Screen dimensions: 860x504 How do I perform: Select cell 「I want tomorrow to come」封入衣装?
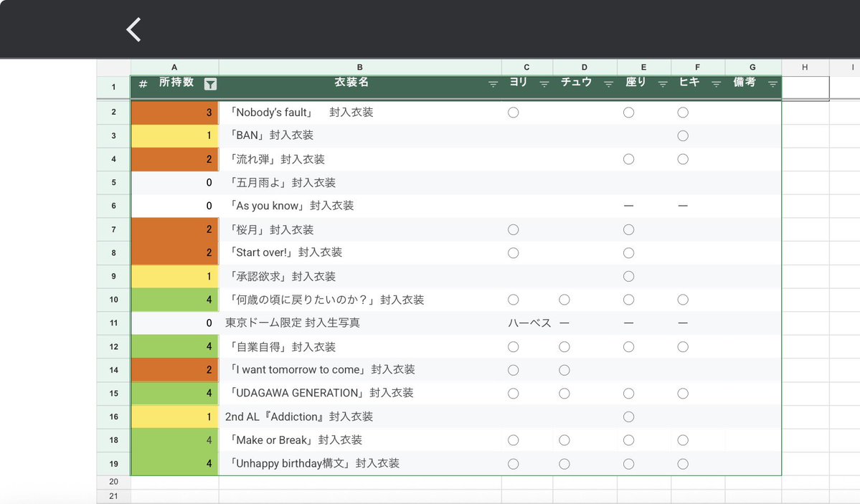(x=360, y=370)
